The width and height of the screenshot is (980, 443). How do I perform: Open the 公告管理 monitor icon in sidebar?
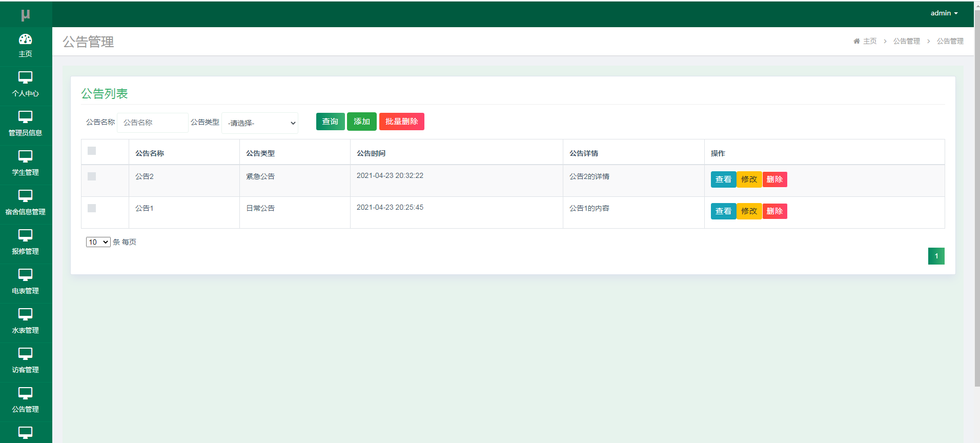click(26, 394)
